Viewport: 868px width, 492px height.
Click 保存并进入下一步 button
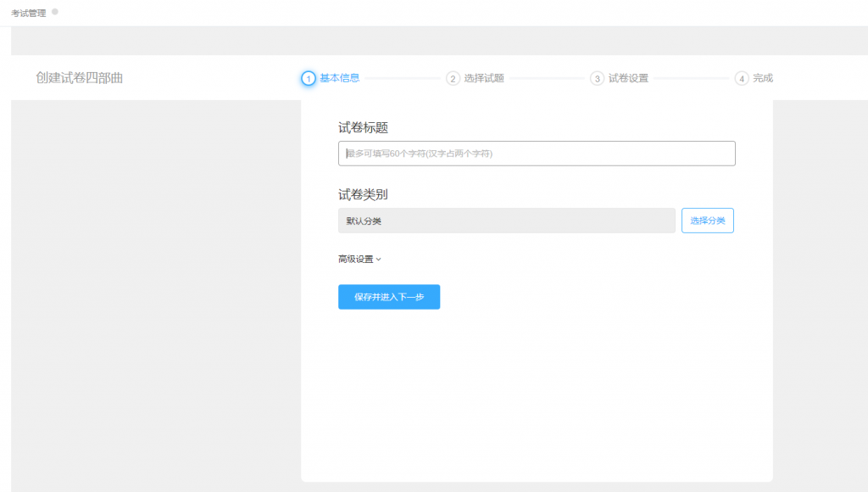pos(389,297)
